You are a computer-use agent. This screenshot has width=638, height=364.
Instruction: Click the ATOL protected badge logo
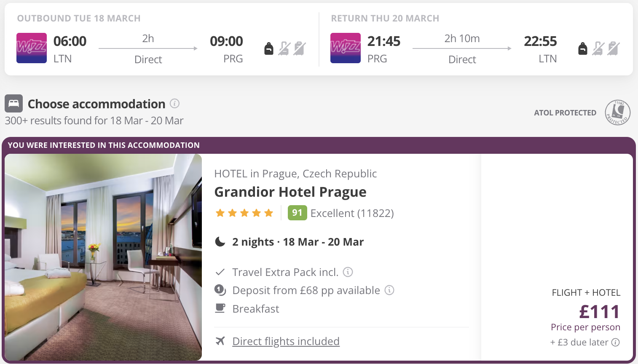pyautogui.click(x=618, y=112)
